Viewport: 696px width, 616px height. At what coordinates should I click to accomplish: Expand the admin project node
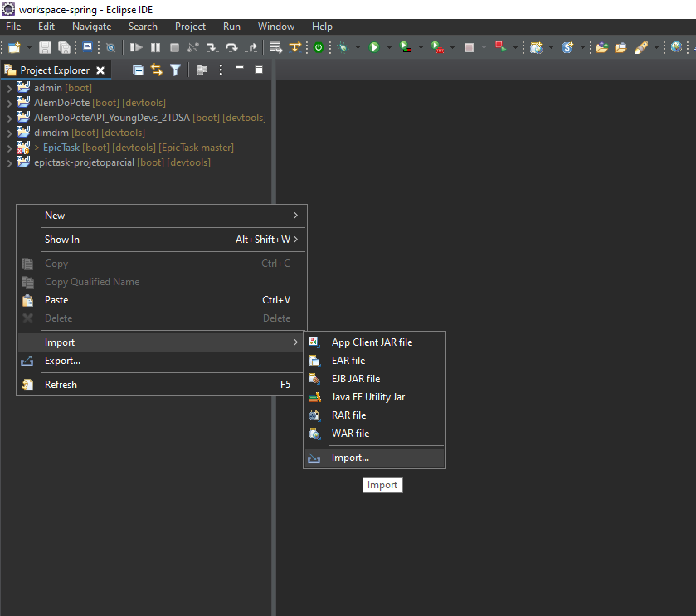pos(9,89)
